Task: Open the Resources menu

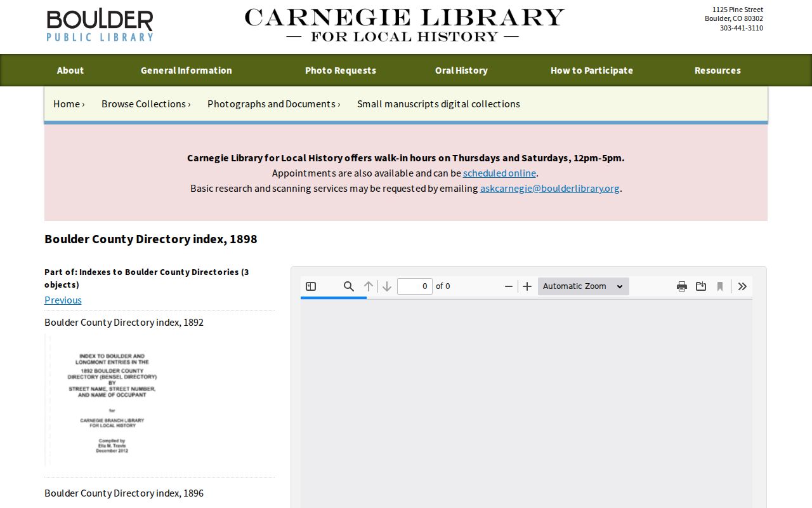Action: coord(717,70)
